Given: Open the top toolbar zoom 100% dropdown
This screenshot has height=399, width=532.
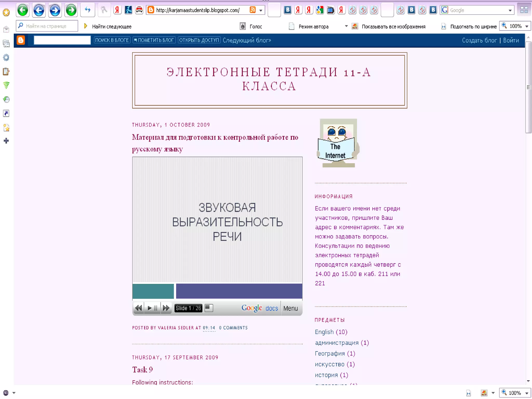Looking at the screenshot, I should click(x=527, y=26).
